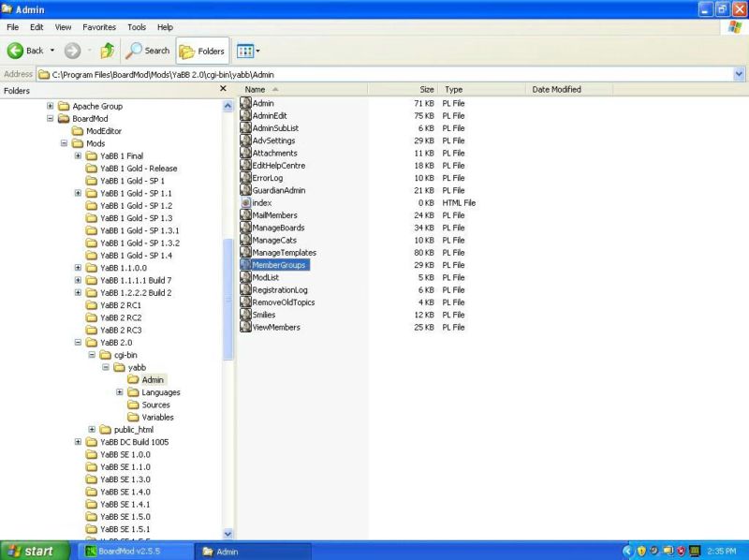The image size is (749, 560).
Task: Expand the Languages folder
Action: click(120, 391)
